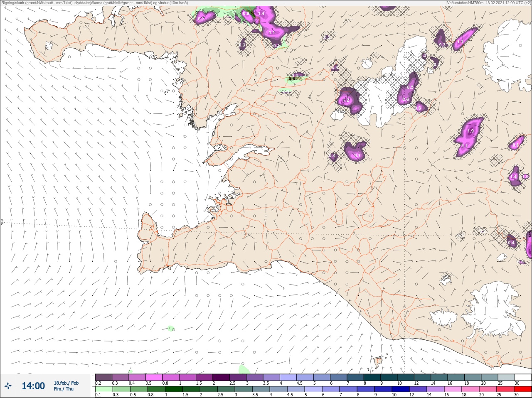
Task: Select snow legend swatch between 2 and 2.5
Action: tap(222, 377)
